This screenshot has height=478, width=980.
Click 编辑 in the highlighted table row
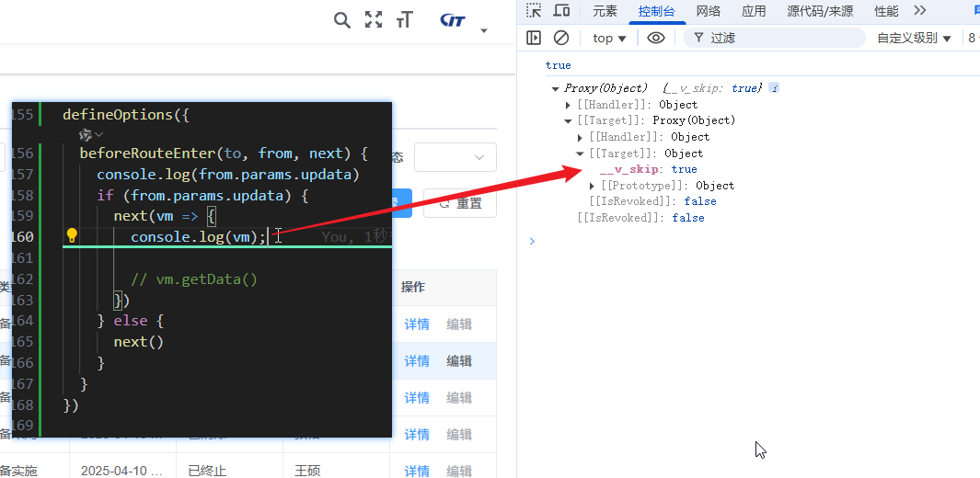(459, 360)
